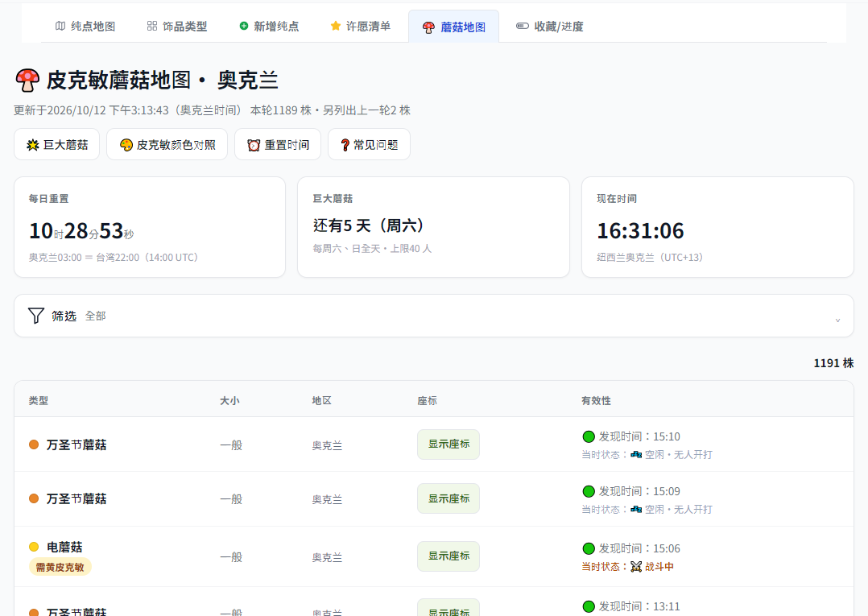Screen dimensions: 868x616
Task: Click the mushroom icon in 蘑菇地图 tab
Action: 428,27
